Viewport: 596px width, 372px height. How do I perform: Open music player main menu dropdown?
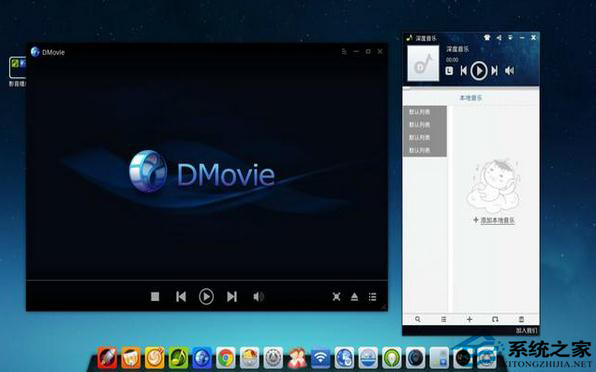point(510,38)
